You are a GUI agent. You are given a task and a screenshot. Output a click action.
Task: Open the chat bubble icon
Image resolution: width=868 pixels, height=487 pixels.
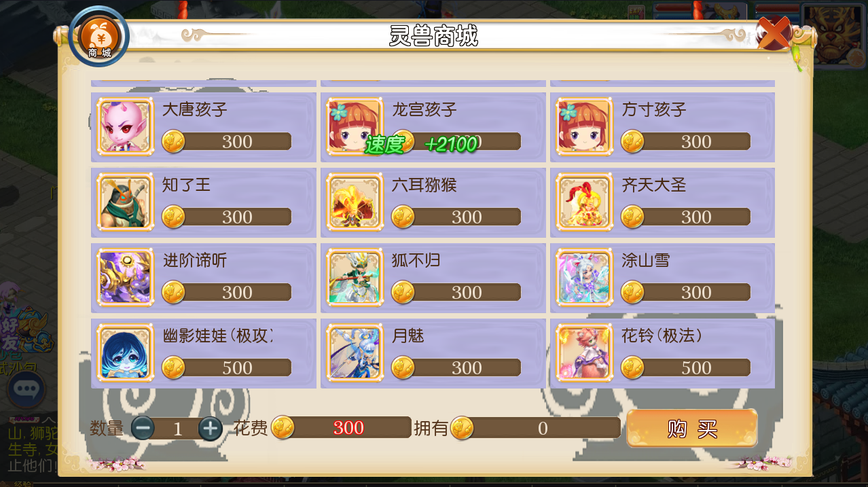[x=26, y=389]
